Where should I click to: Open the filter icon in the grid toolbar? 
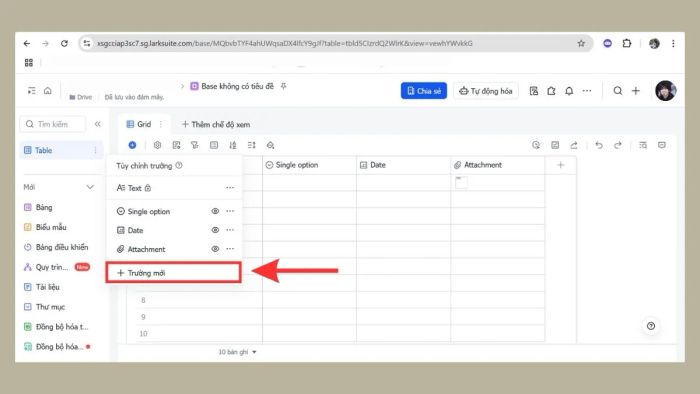(x=195, y=145)
